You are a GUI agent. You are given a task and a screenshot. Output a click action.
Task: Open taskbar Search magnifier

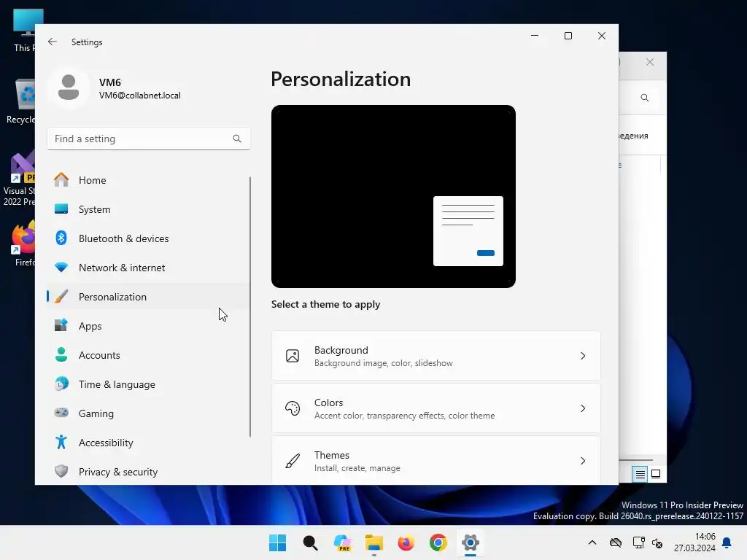(x=310, y=542)
